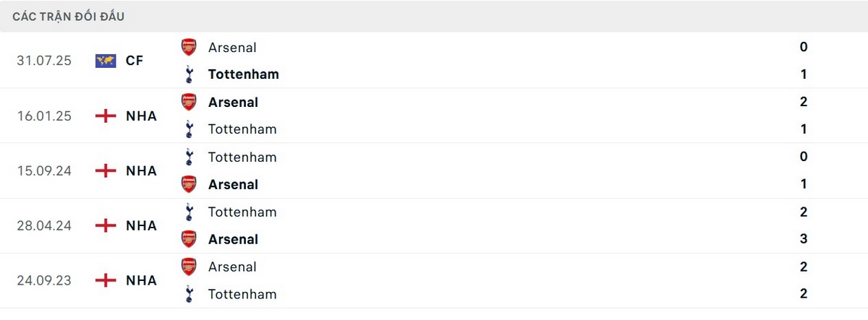Image resolution: width=868 pixels, height=320 pixels.
Task: Open Tottenham team name in the 15.09.24 match
Action: coord(242,157)
